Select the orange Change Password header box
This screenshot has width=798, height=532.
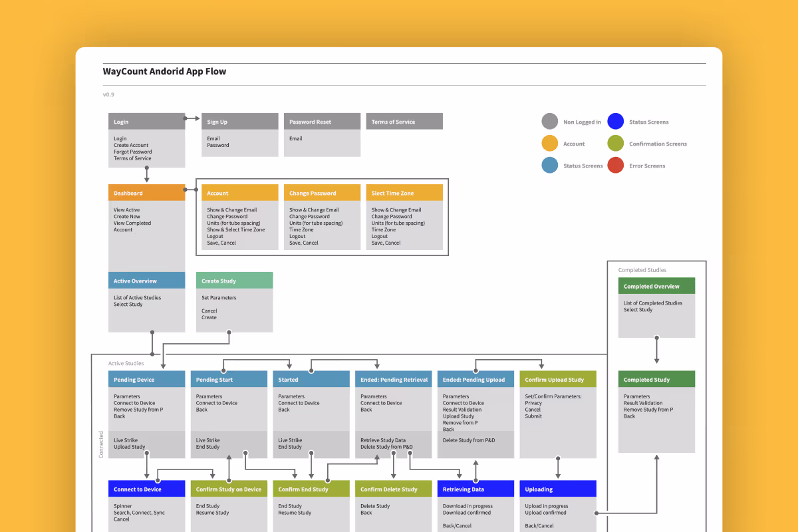[x=323, y=193]
